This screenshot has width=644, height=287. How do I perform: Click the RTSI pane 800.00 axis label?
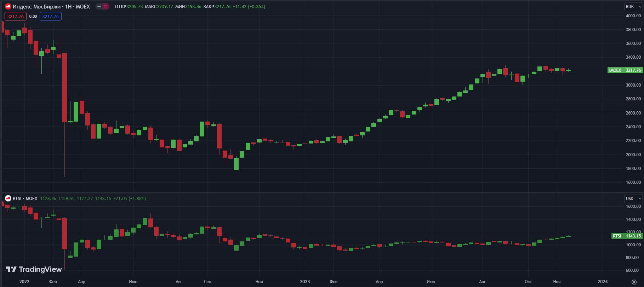(633, 257)
